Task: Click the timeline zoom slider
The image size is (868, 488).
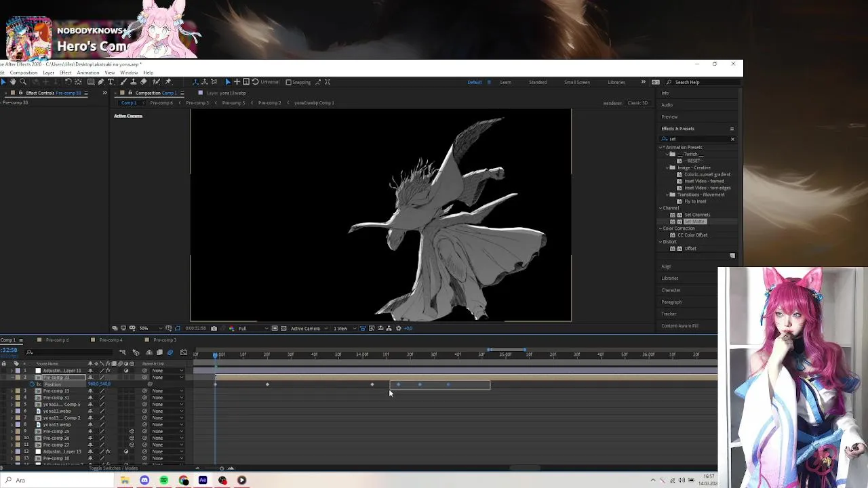Action: 222,468
